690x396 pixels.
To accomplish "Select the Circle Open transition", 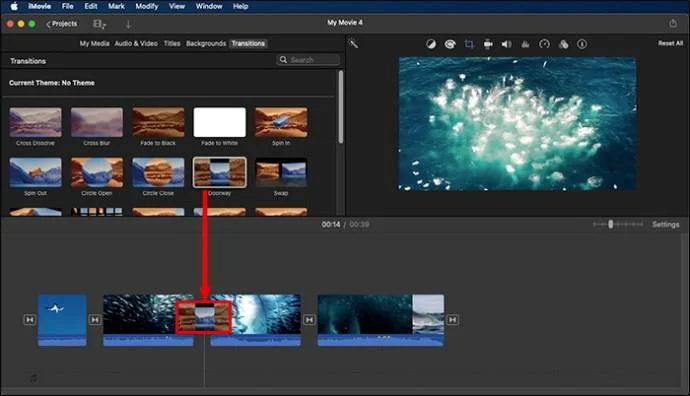I will [97, 172].
